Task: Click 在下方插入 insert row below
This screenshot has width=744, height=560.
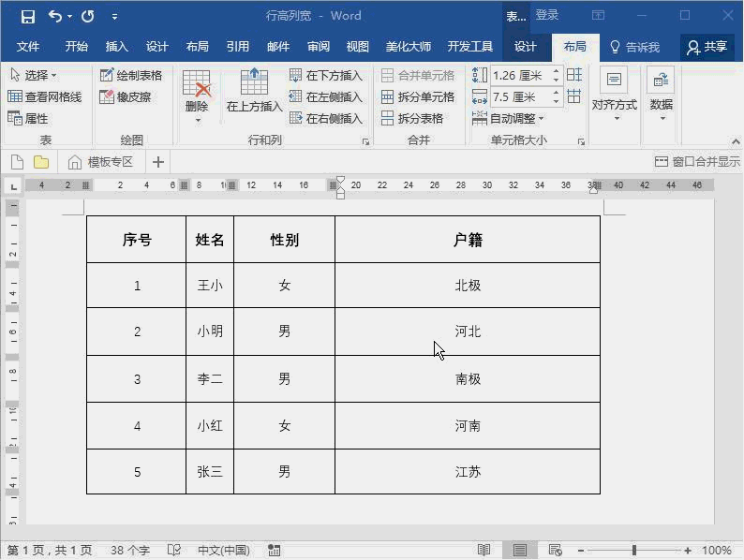Action: tap(326, 75)
